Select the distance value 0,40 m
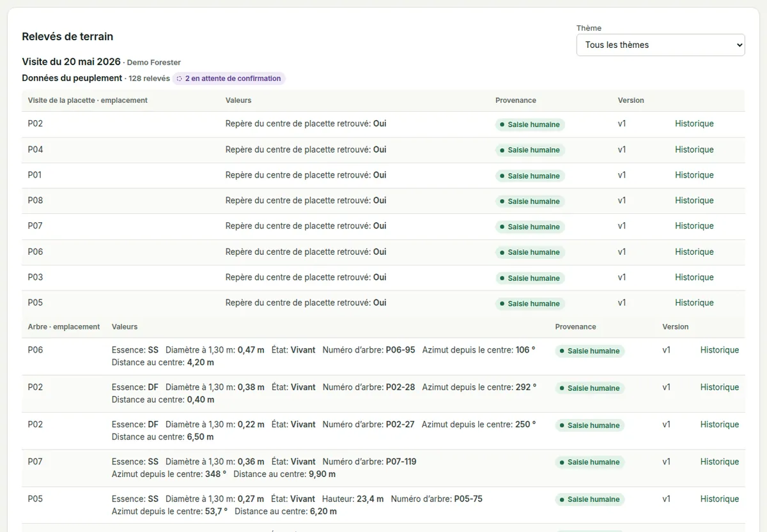The width and height of the screenshot is (767, 532). (201, 400)
